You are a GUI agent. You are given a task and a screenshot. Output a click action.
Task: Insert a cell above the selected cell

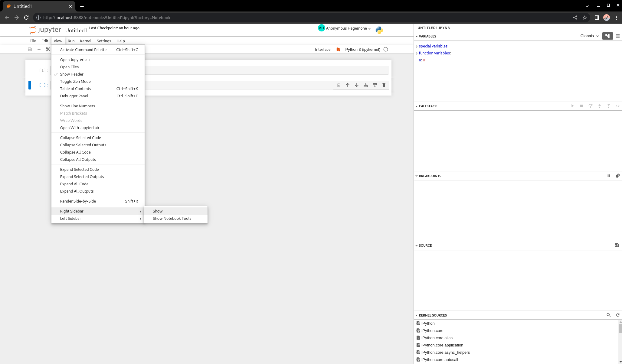365,85
